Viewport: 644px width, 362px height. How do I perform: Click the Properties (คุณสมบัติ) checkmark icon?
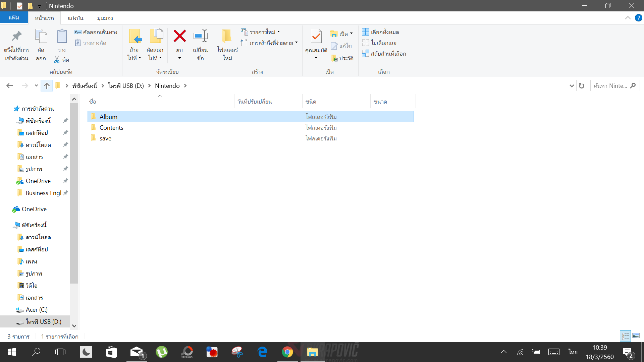(x=316, y=36)
